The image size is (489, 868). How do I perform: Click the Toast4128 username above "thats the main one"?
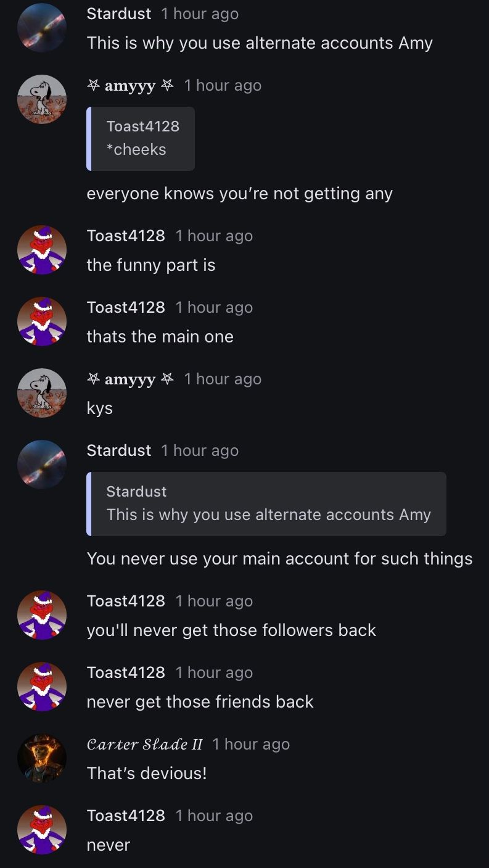click(x=126, y=307)
